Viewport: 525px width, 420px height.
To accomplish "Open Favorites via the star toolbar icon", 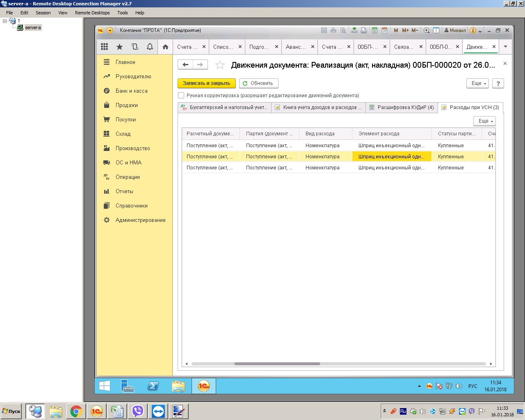I will click(x=119, y=47).
